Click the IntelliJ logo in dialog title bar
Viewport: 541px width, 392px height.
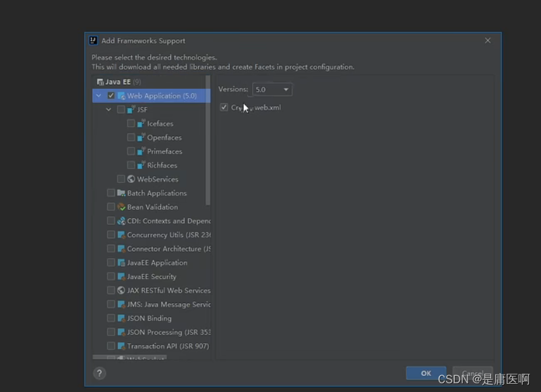93,40
